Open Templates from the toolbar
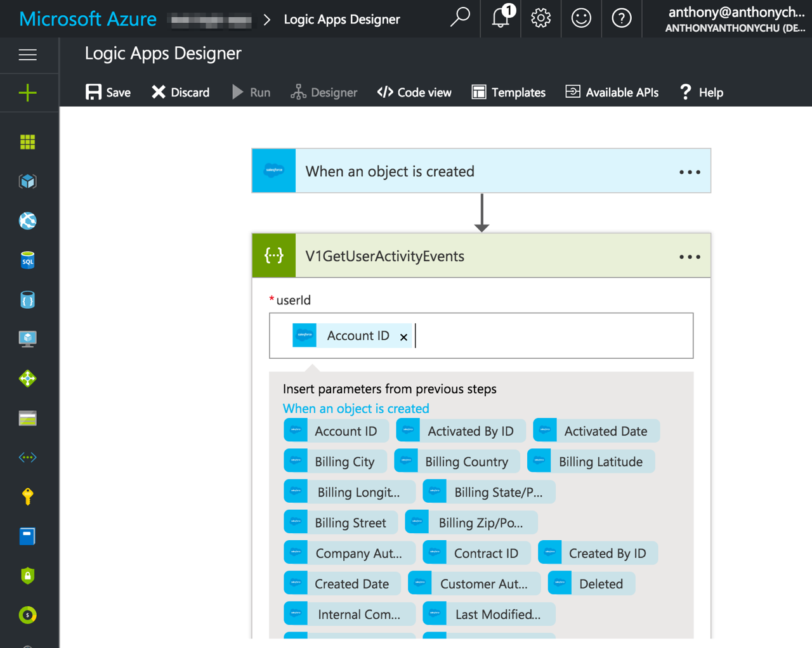 coord(509,92)
